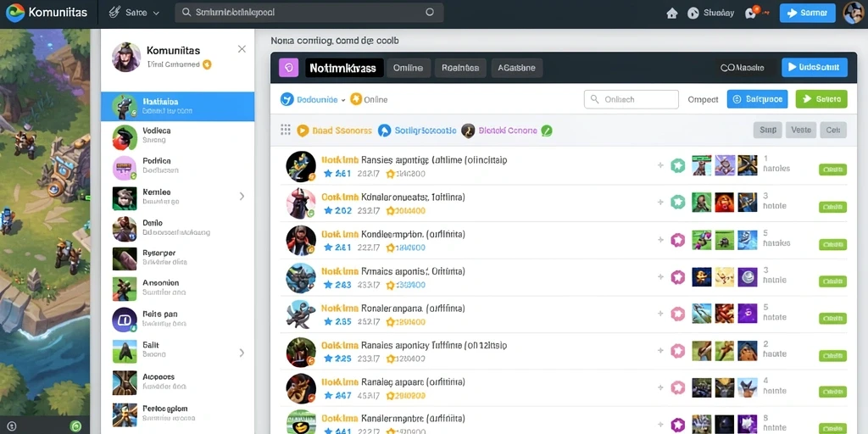Expand the Kemice sidebar item chevron

tap(242, 196)
